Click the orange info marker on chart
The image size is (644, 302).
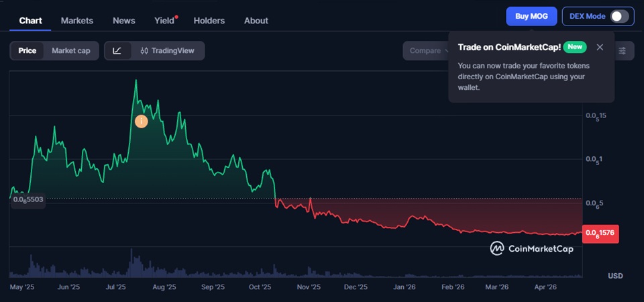[142, 121]
